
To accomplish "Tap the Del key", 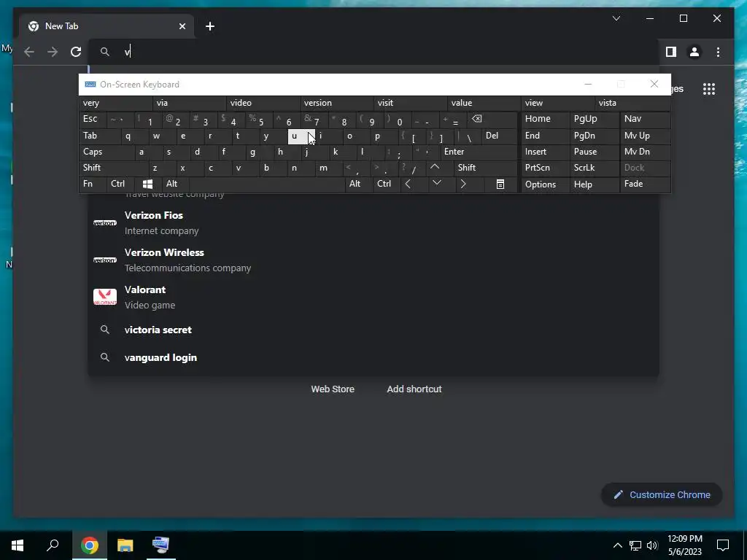I will pos(499,136).
